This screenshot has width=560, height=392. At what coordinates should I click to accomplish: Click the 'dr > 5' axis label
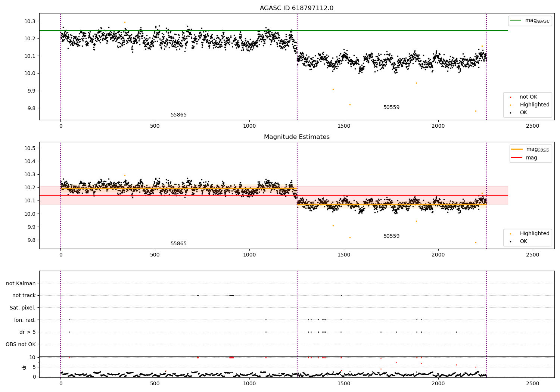point(28,332)
